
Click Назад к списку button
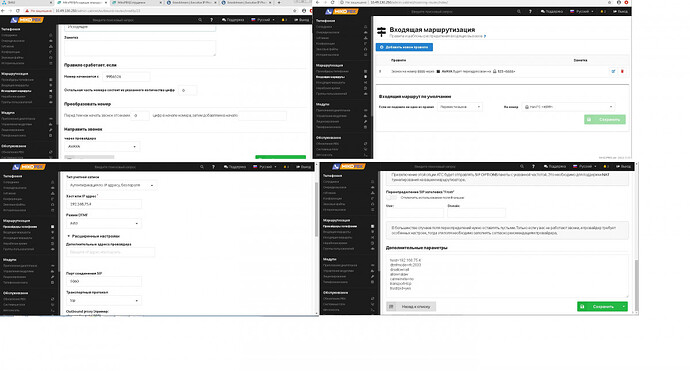coord(411,306)
